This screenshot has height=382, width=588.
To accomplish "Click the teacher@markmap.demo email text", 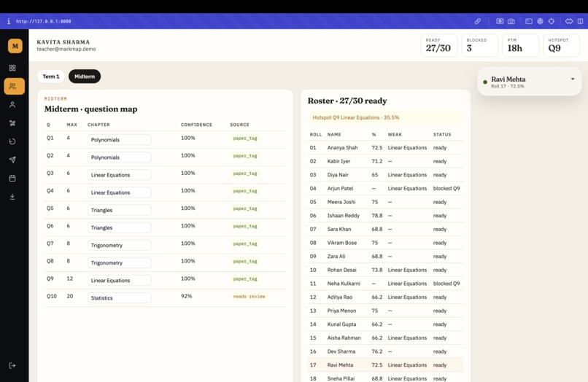I will tap(66, 49).
